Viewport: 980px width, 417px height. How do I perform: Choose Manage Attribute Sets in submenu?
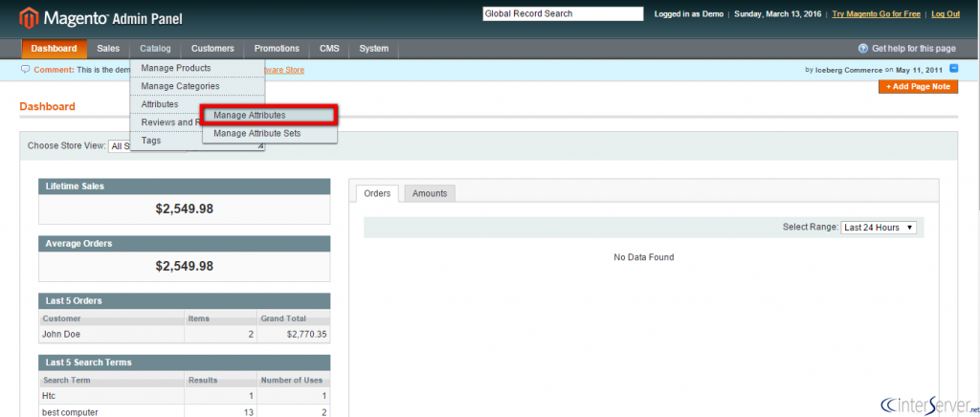point(269,134)
